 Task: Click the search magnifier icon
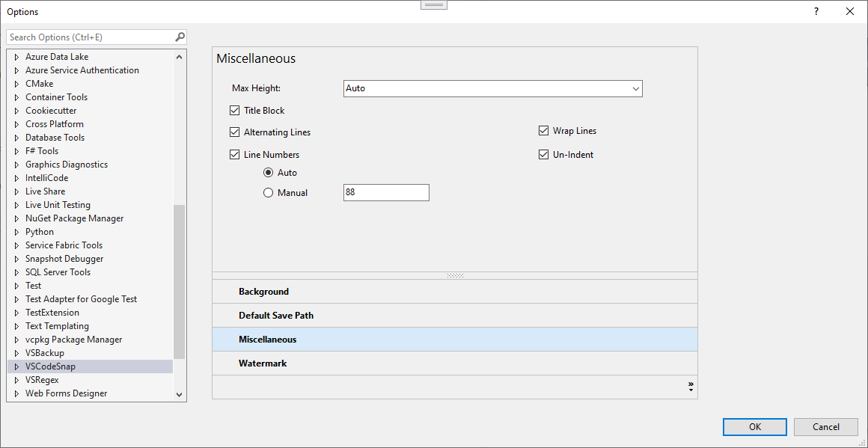coord(180,37)
